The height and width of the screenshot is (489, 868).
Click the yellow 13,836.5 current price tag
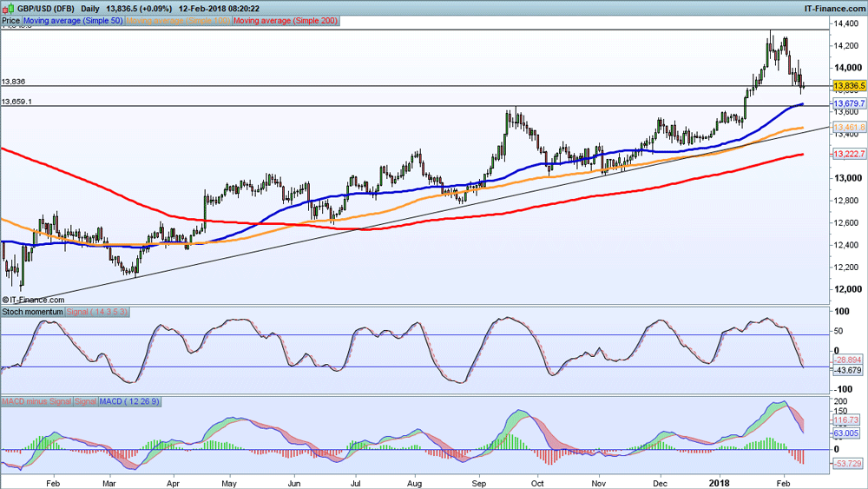pyautogui.click(x=849, y=86)
